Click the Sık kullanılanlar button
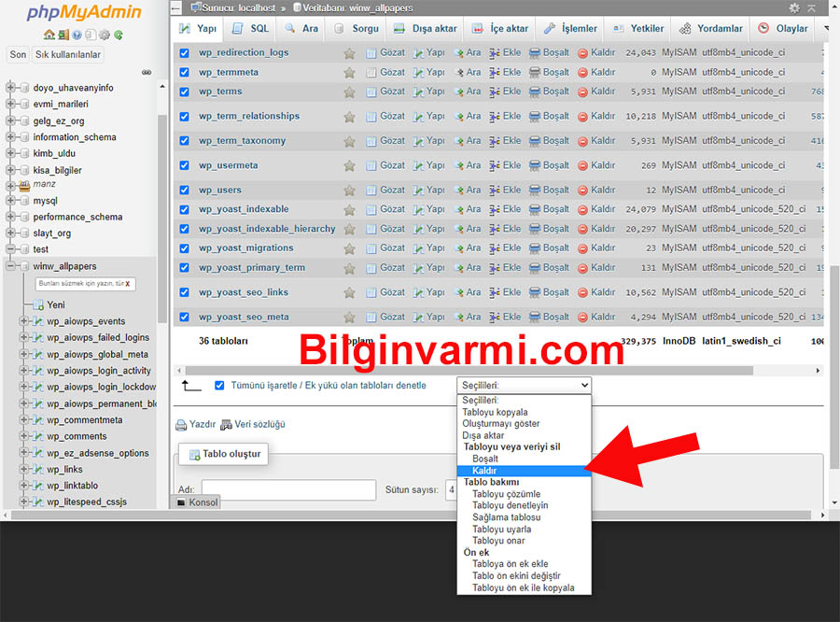This screenshot has height=622, width=840. pyautogui.click(x=68, y=55)
